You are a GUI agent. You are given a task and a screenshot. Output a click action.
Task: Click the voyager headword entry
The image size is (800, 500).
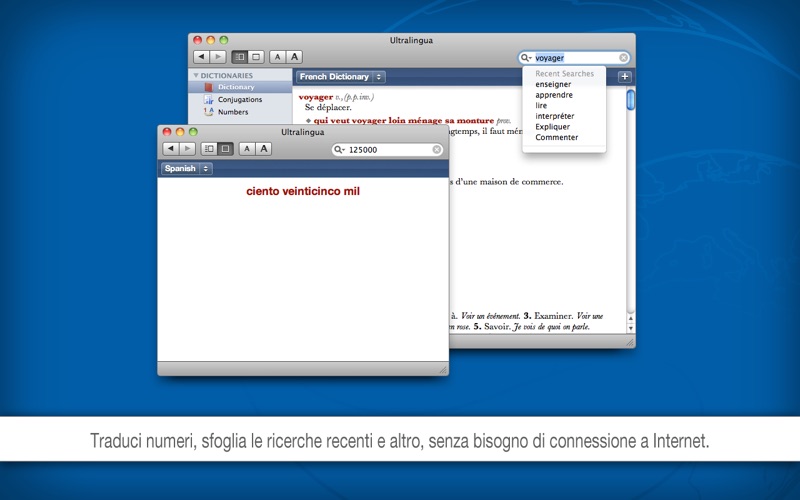click(315, 97)
